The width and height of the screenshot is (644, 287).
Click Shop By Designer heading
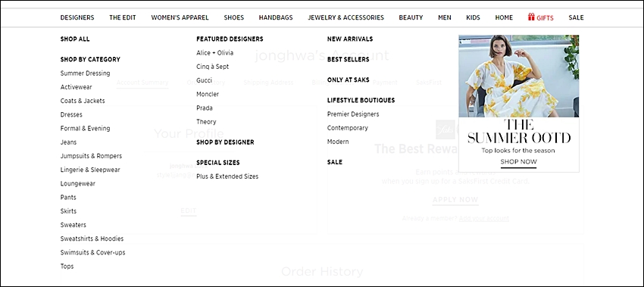click(225, 142)
